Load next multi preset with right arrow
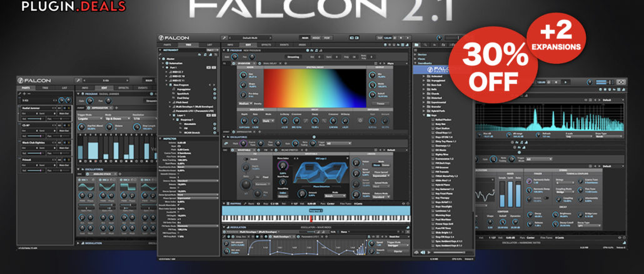Screen dimensions: 644x274 270,38
